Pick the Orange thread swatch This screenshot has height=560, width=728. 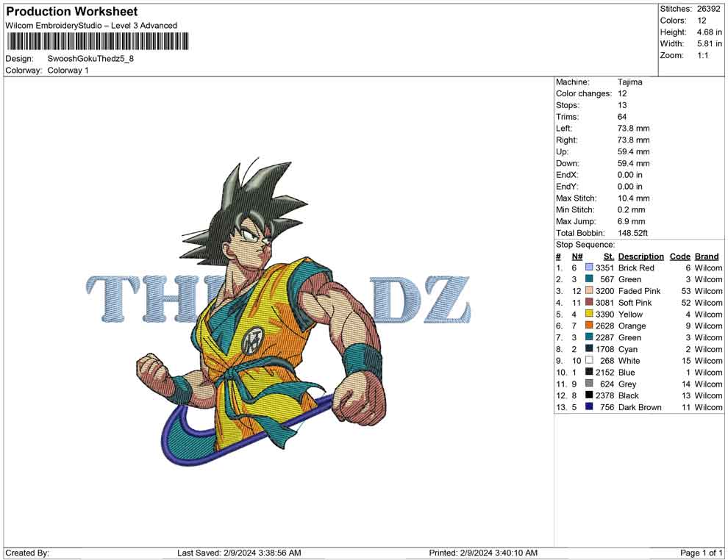pyautogui.click(x=589, y=326)
